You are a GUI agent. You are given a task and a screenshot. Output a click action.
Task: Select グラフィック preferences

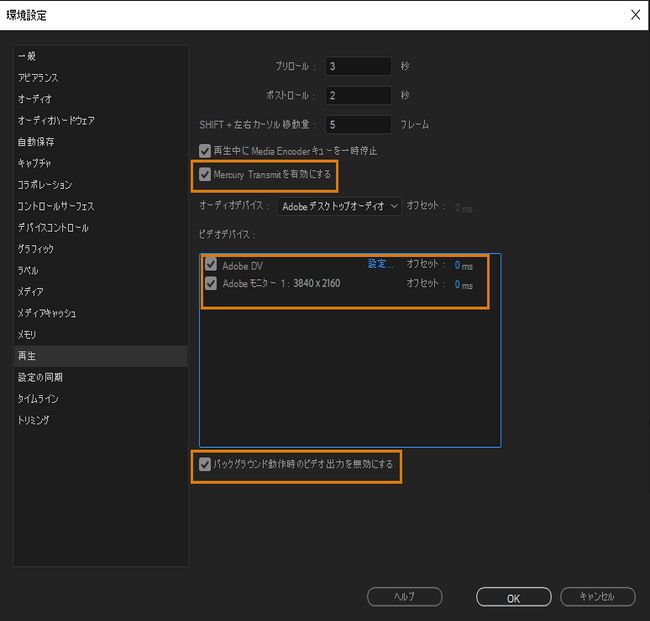pos(100,249)
